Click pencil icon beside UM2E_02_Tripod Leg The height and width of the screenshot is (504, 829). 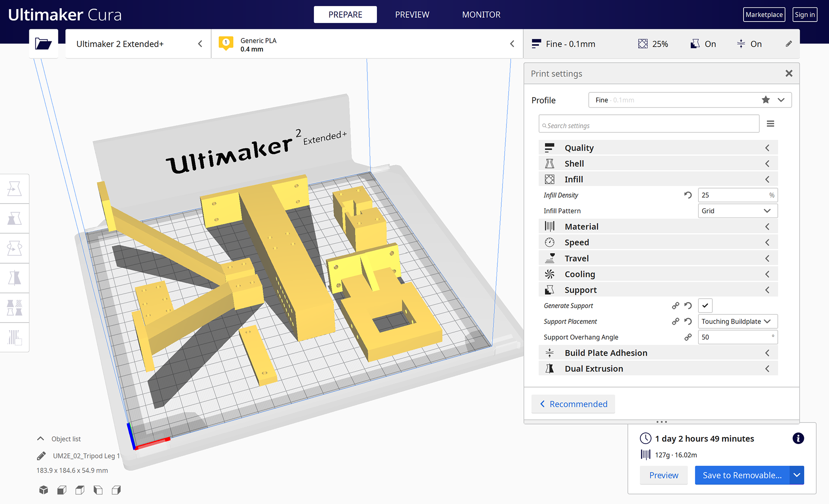[41, 456]
